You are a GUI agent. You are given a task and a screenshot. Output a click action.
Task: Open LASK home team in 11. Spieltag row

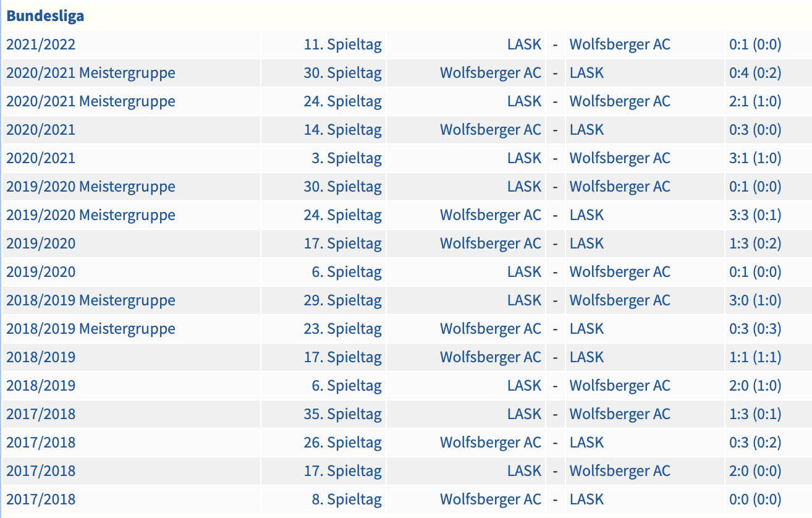pos(524,45)
